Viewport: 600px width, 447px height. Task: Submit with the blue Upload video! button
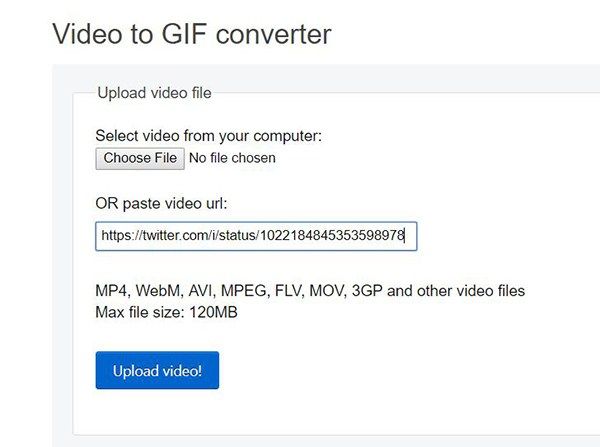(157, 370)
